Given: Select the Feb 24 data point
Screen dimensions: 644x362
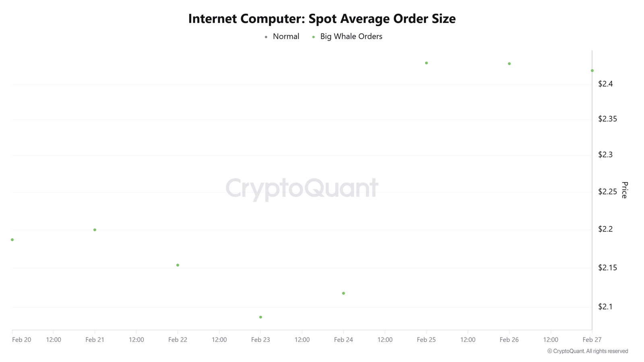Looking at the screenshot, I should pos(343,293).
